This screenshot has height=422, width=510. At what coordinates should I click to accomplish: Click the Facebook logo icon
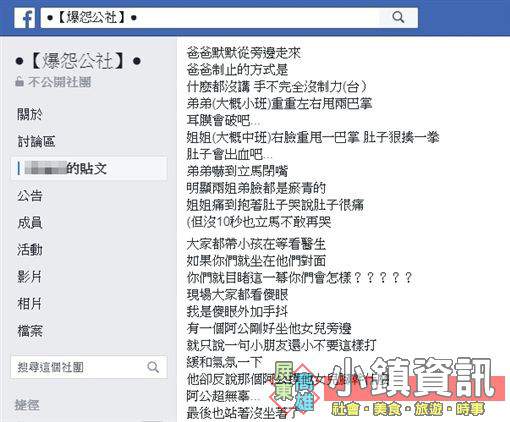click(25, 18)
